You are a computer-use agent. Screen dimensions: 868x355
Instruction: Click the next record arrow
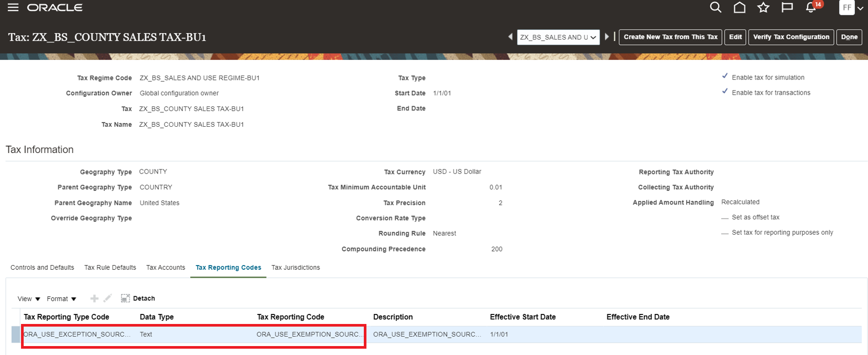tap(607, 37)
